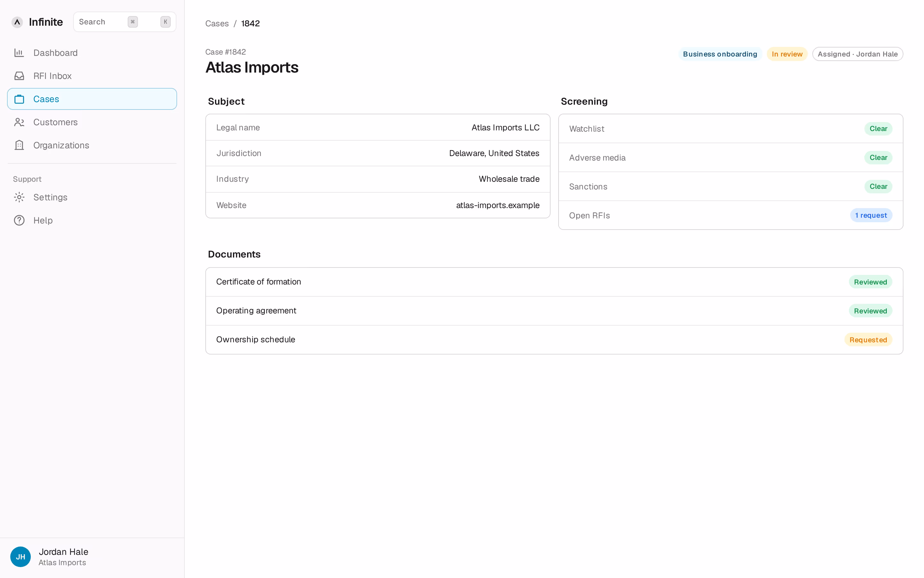
Task: Click the Atlas Imports case heading
Action: [252, 68]
